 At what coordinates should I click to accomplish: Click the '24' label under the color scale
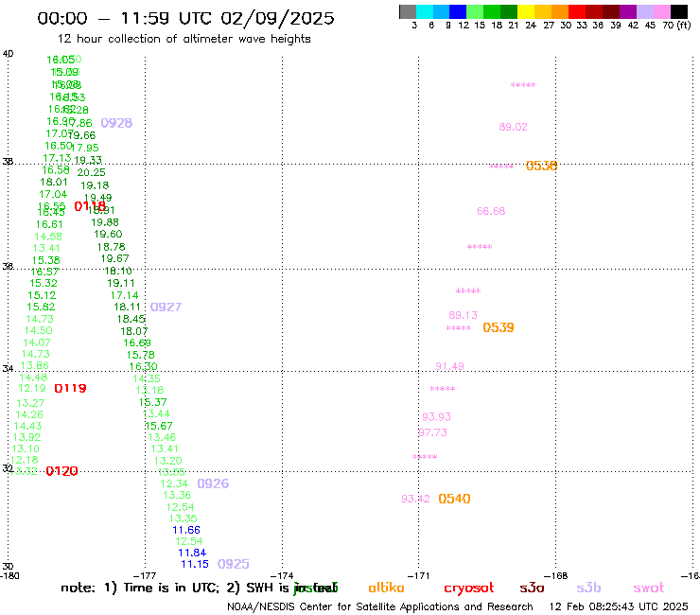(x=531, y=25)
